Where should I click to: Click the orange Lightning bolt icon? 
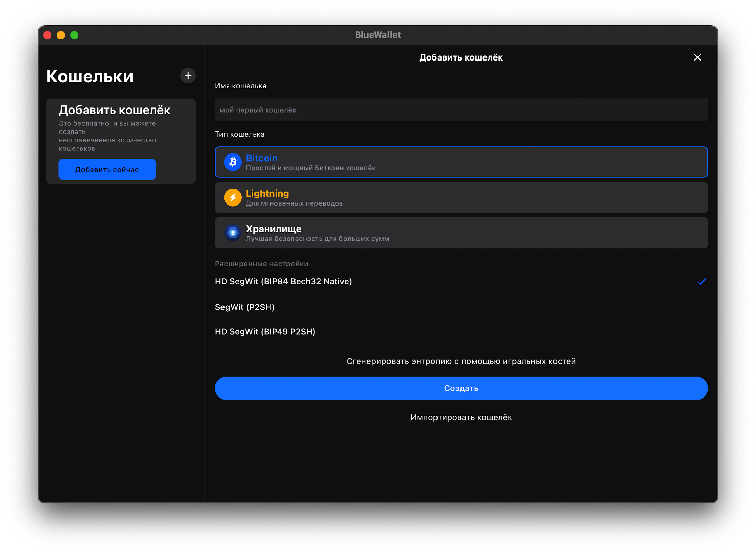(233, 197)
